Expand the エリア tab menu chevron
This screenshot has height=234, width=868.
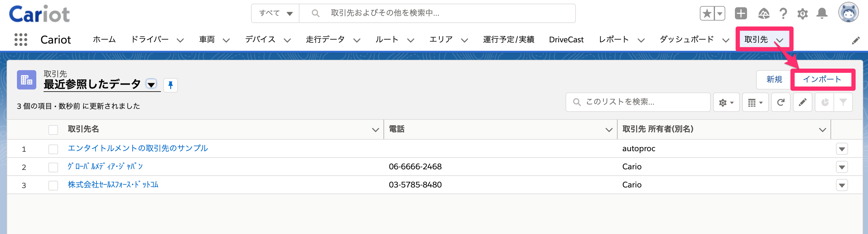point(464,41)
